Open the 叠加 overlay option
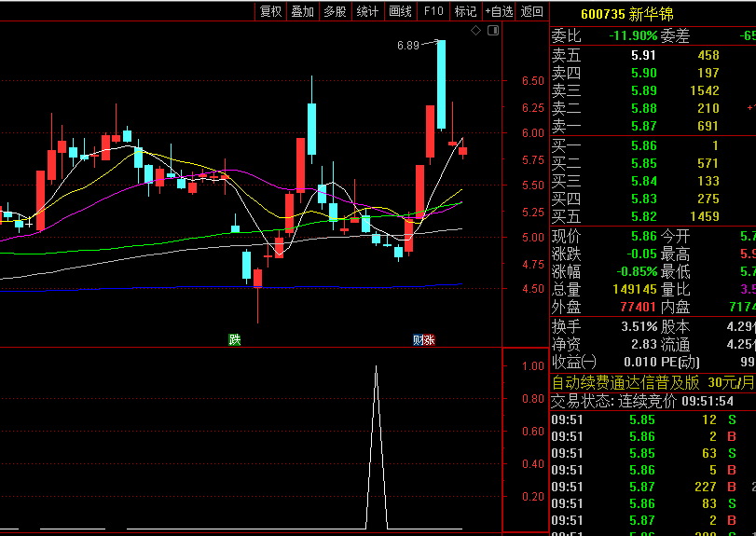Image resolution: width=756 pixels, height=536 pixels. click(x=303, y=11)
